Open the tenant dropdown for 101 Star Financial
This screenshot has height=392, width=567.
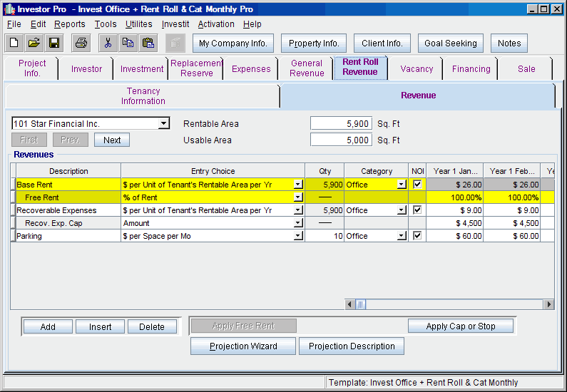click(163, 123)
